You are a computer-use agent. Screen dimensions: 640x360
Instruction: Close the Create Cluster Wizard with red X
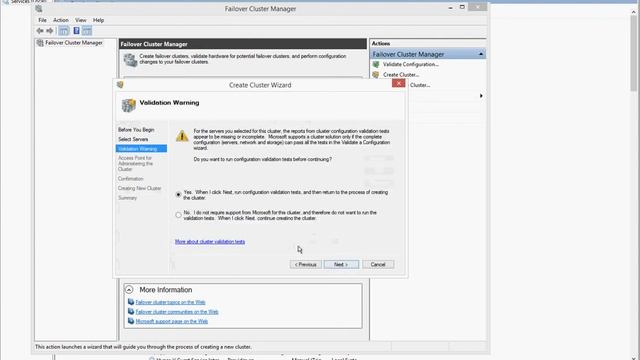click(x=398, y=83)
